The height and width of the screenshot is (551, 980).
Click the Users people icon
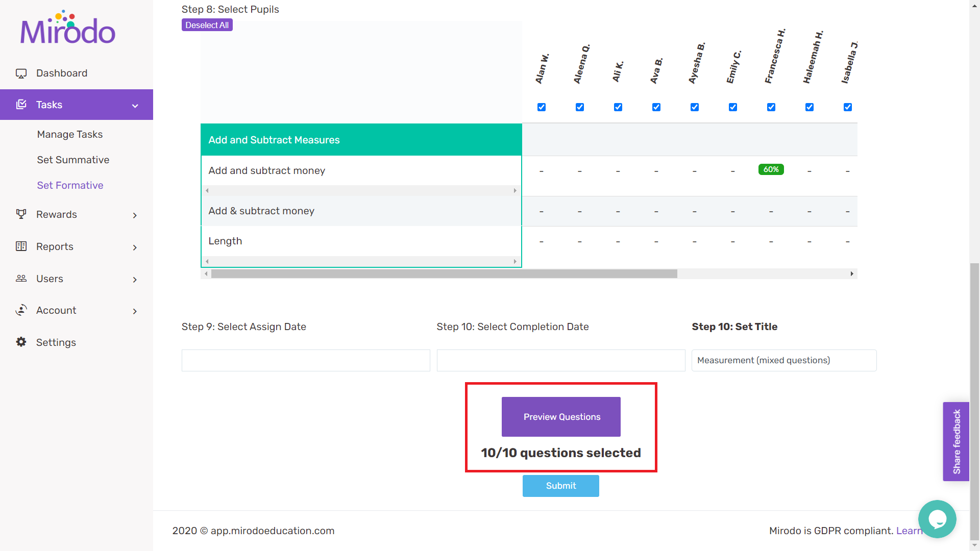click(x=21, y=279)
